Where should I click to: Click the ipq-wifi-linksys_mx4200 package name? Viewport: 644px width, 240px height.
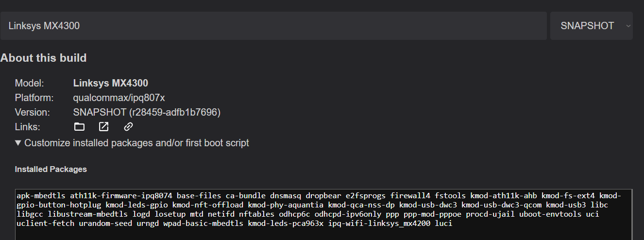379,223
